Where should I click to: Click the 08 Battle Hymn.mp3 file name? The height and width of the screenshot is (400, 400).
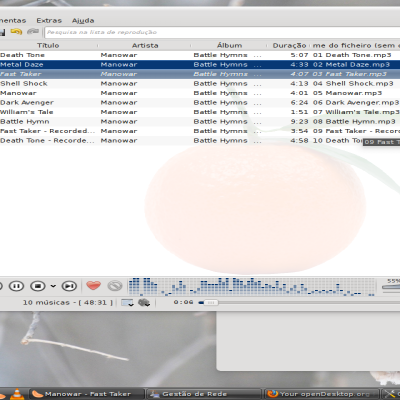pyautogui.click(x=354, y=122)
